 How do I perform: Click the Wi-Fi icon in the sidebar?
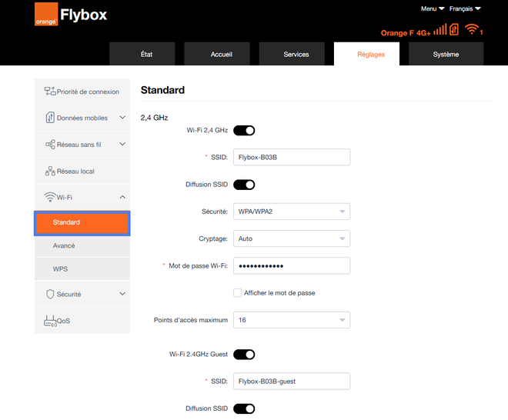click(x=50, y=197)
